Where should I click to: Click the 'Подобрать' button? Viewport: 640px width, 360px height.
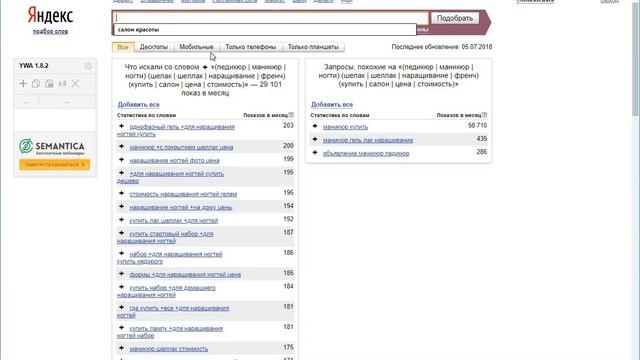pyautogui.click(x=455, y=18)
